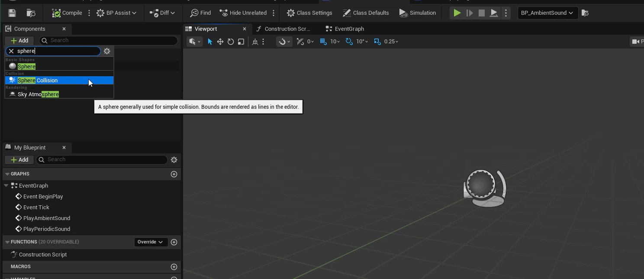Screen dimensions: 644x279
Task: Toggle grid snapping icon
Action: click(323, 42)
